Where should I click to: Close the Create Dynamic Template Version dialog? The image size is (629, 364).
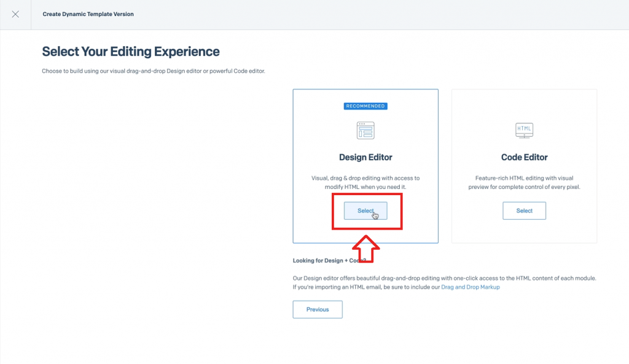point(15,15)
